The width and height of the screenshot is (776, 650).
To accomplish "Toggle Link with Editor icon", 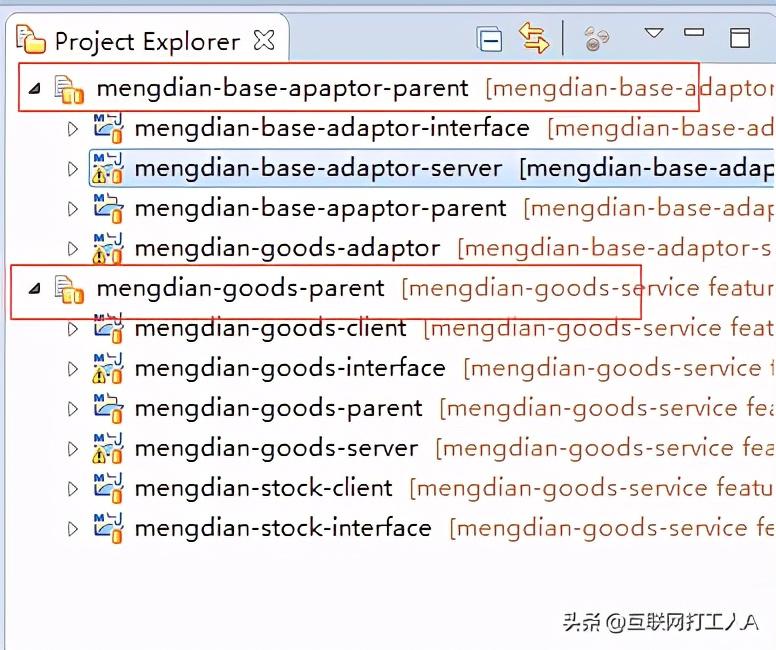I will point(534,39).
